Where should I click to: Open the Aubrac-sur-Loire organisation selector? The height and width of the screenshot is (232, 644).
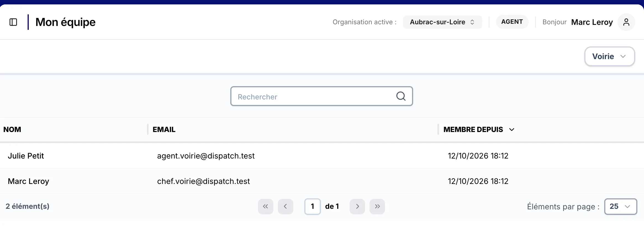point(443,22)
